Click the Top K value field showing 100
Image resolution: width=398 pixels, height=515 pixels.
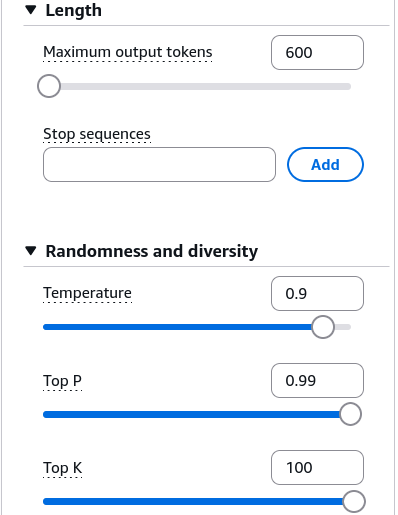click(317, 468)
